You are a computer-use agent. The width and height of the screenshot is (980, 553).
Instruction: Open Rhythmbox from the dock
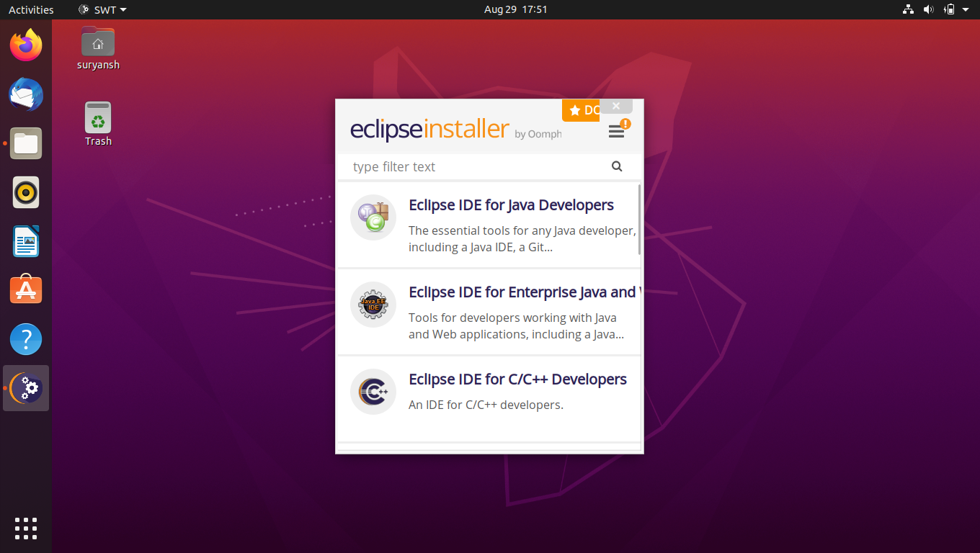point(26,192)
